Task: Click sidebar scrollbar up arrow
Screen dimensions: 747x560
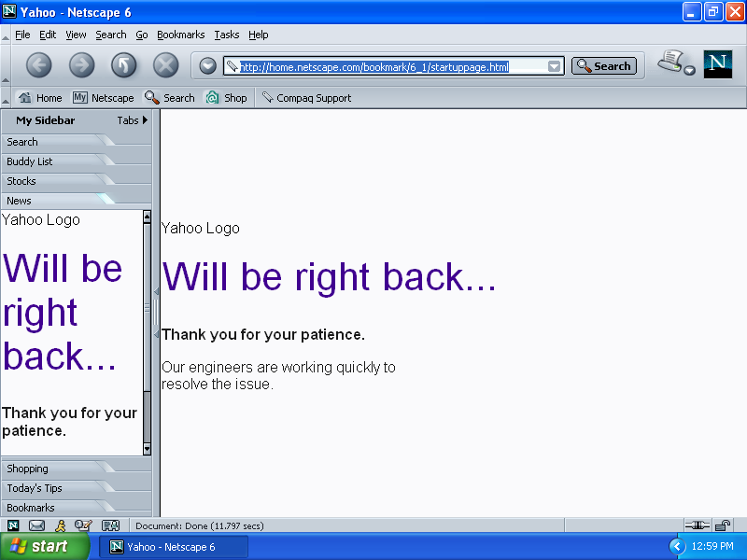Action: click(147, 217)
